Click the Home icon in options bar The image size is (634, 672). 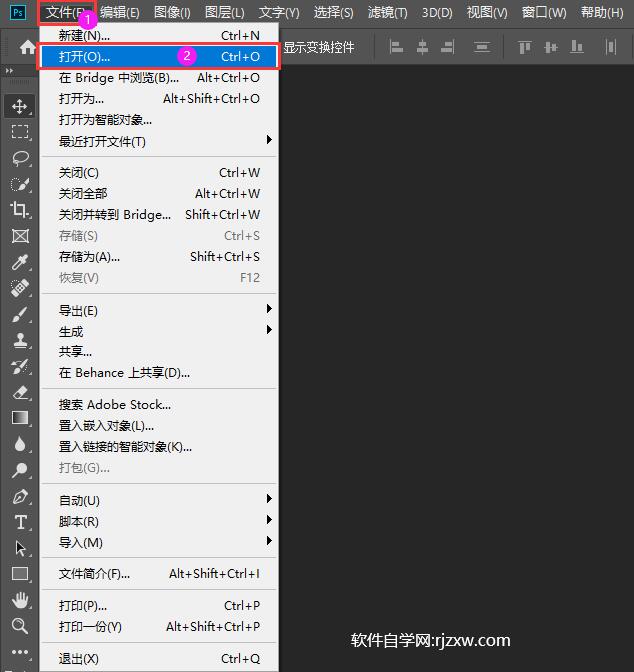[27, 47]
